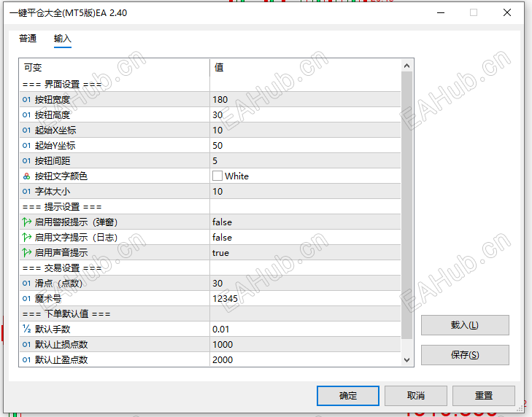
Task: Select the === 界面设置 === row
Action: [210, 85]
